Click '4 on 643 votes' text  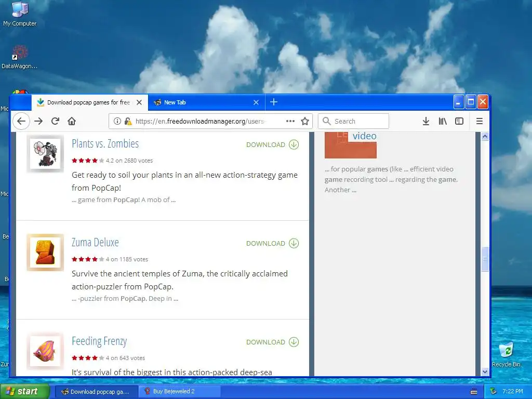coord(125,358)
